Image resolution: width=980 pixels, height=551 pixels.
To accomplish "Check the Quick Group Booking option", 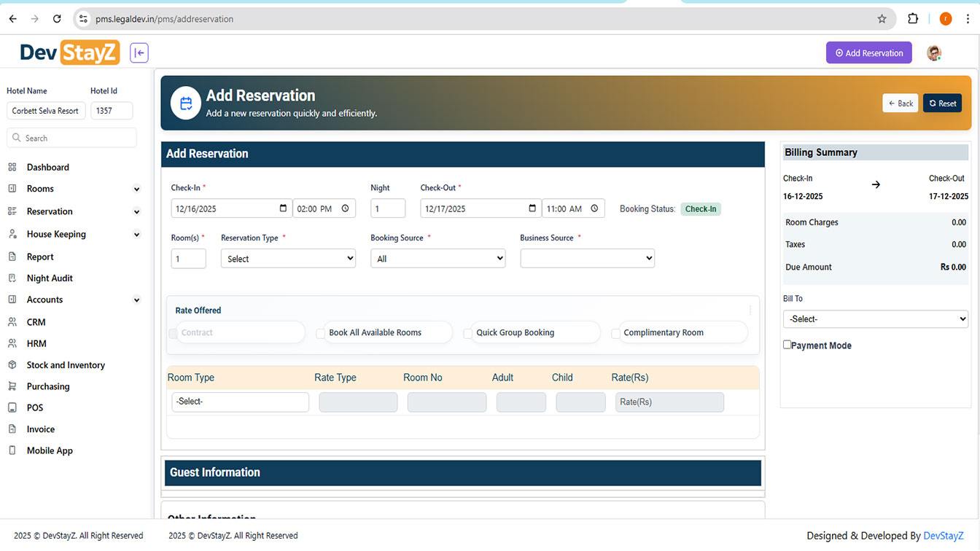I will pos(467,332).
